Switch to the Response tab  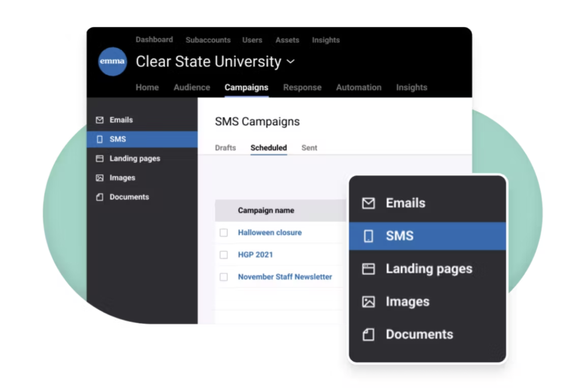(303, 88)
